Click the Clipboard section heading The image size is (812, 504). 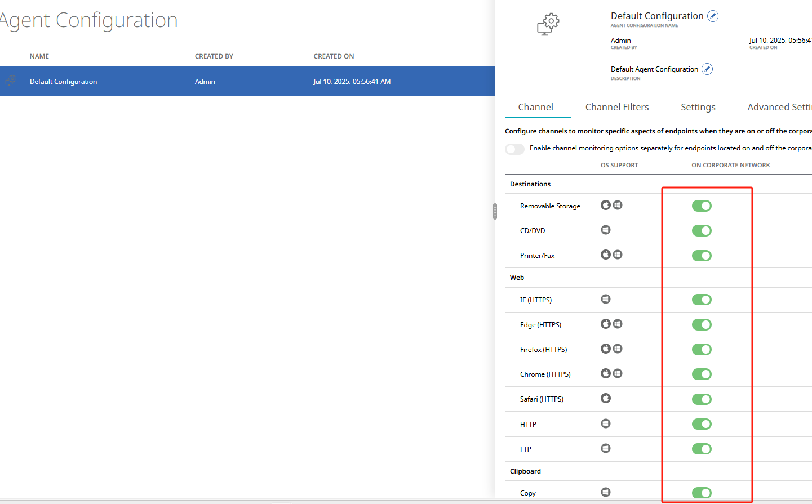click(x=525, y=471)
